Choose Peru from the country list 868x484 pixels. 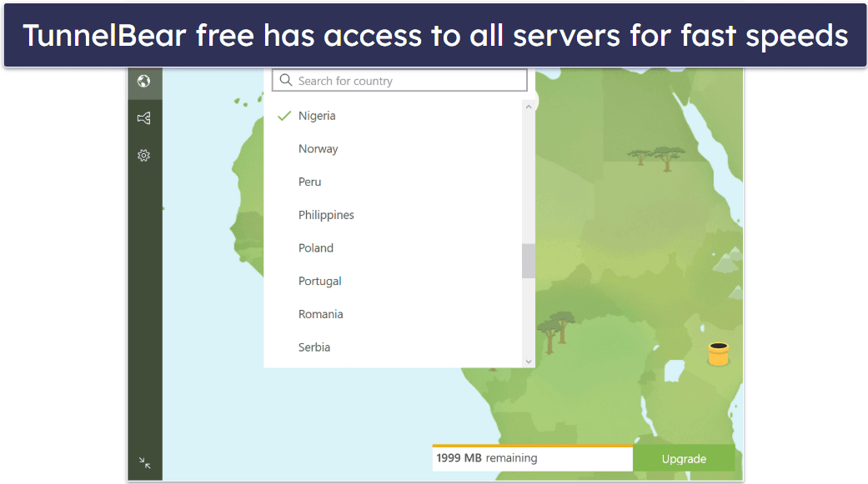point(393,182)
